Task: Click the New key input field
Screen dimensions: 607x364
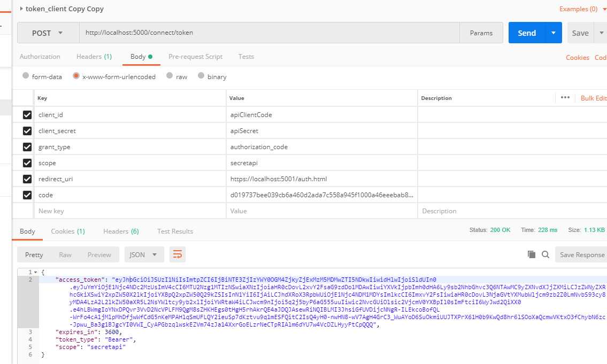Action: click(x=130, y=211)
